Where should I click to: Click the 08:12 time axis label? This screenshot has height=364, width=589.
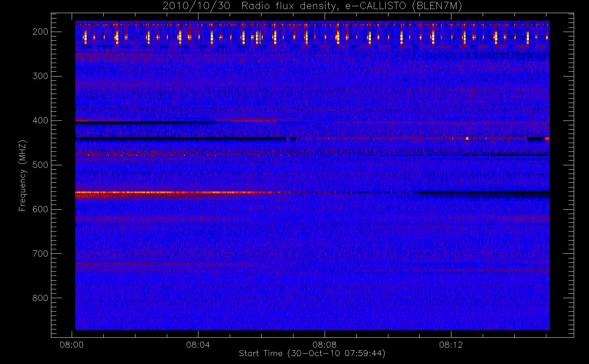(x=451, y=345)
